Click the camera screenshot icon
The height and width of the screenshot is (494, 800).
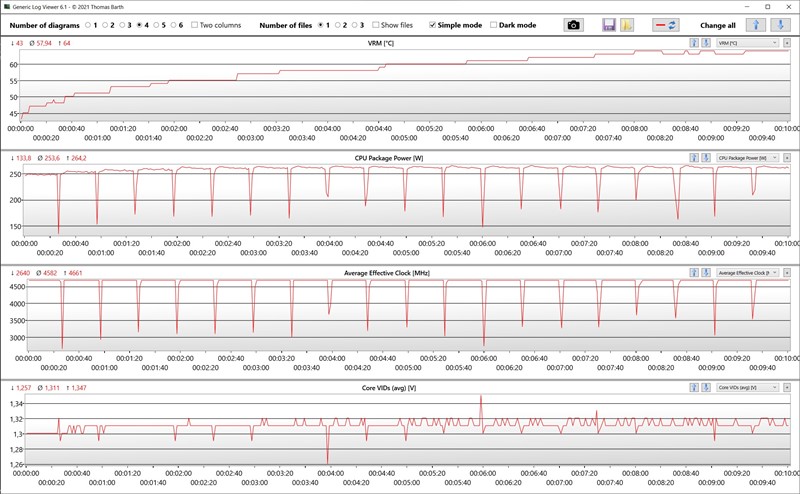573,24
